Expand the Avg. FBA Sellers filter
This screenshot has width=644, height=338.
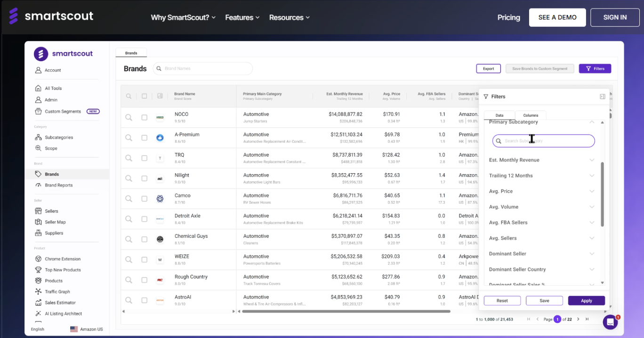coord(592,222)
